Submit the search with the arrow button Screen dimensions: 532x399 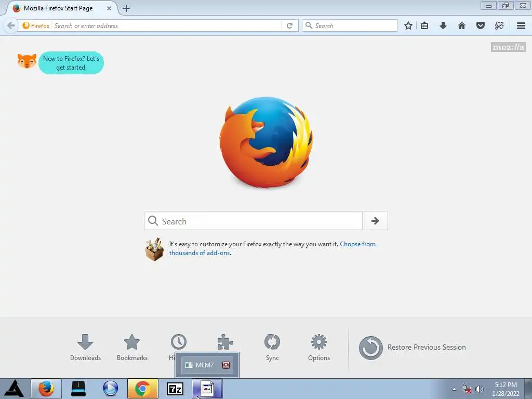(x=375, y=221)
